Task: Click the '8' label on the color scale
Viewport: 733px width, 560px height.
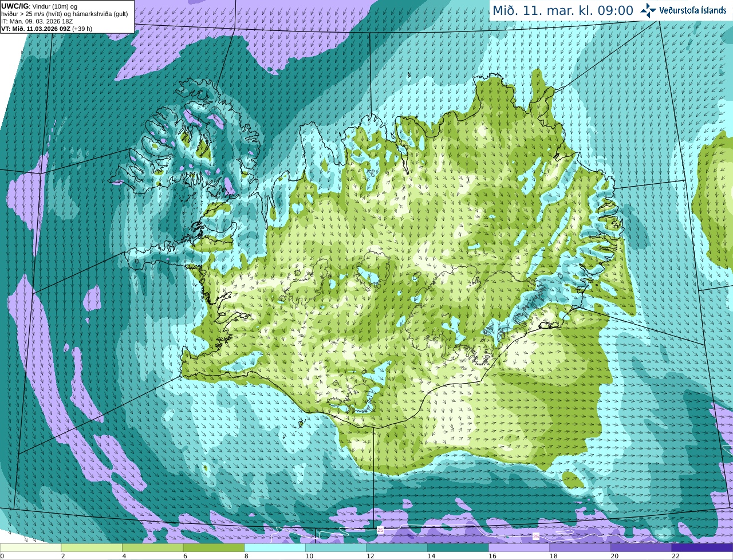Action: point(246,556)
